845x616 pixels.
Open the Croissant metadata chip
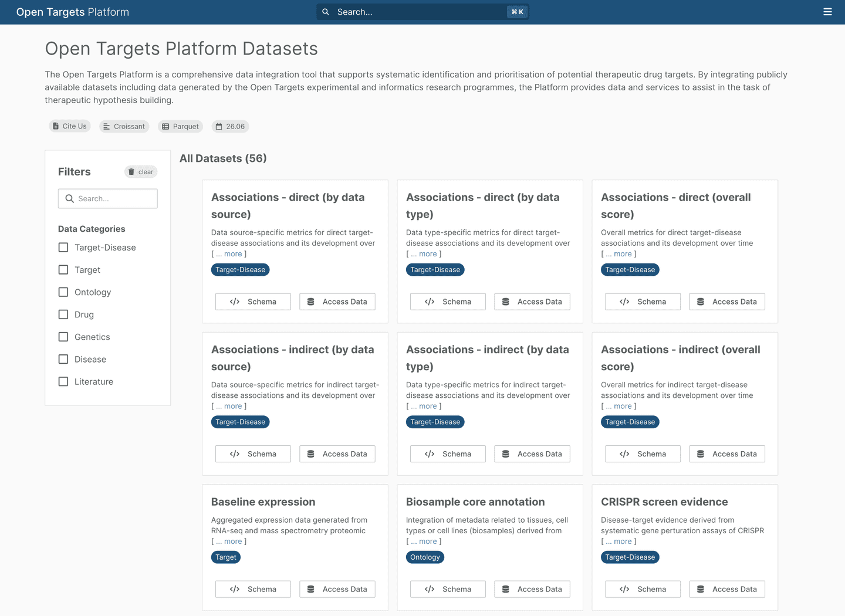124,127
